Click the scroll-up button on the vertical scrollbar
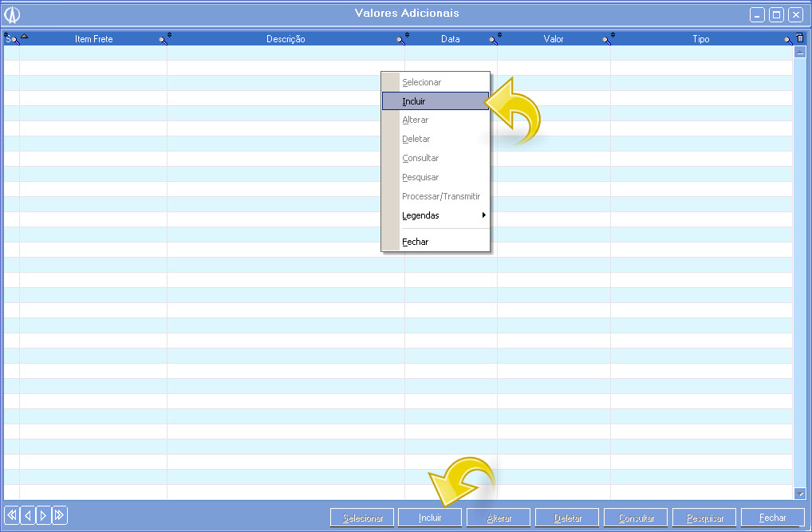This screenshot has width=812, height=532. tap(800, 52)
